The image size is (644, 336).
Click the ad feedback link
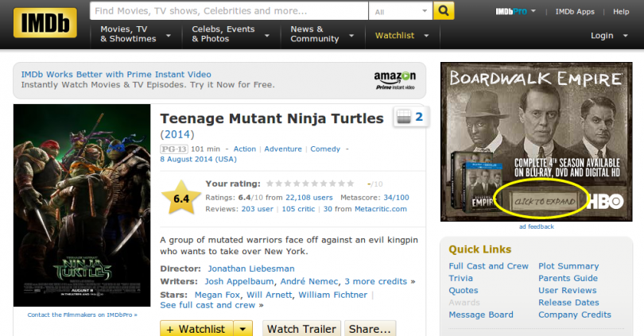pos(536,226)
